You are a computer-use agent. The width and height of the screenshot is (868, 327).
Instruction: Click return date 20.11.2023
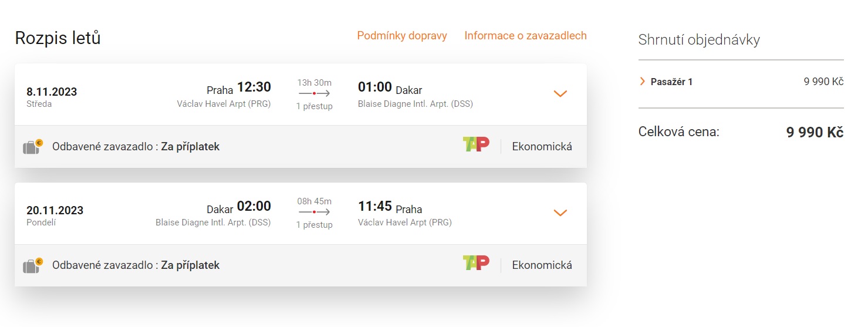coord(55,210)
